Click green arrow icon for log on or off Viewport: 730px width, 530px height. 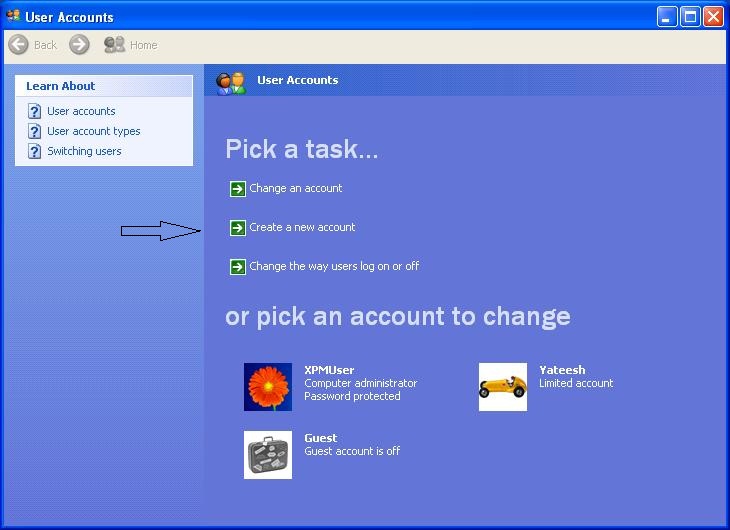[x=237, y=266]
